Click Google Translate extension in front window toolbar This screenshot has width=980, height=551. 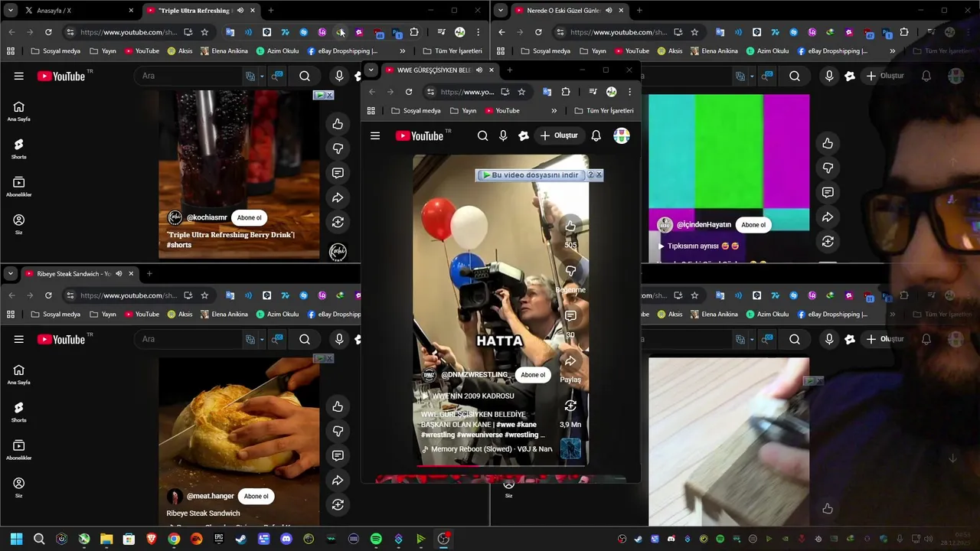pyautogui.click(x=547, y=92)
